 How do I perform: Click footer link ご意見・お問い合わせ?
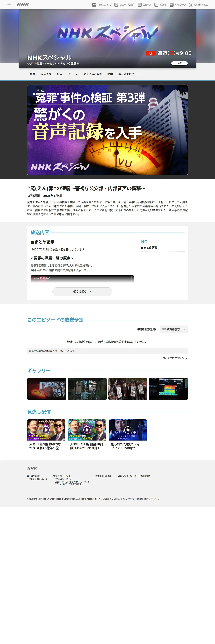(x=38, y=479)
